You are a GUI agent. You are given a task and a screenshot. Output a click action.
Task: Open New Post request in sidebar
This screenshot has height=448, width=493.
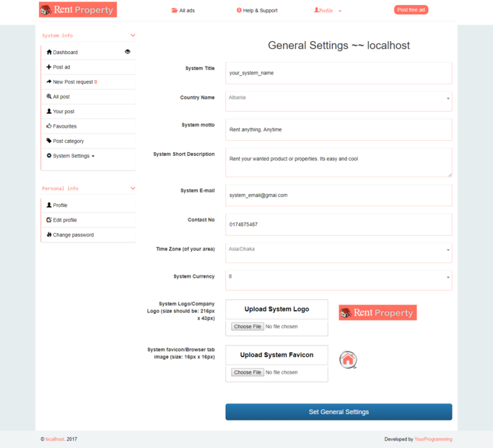(x=74, y=82)
